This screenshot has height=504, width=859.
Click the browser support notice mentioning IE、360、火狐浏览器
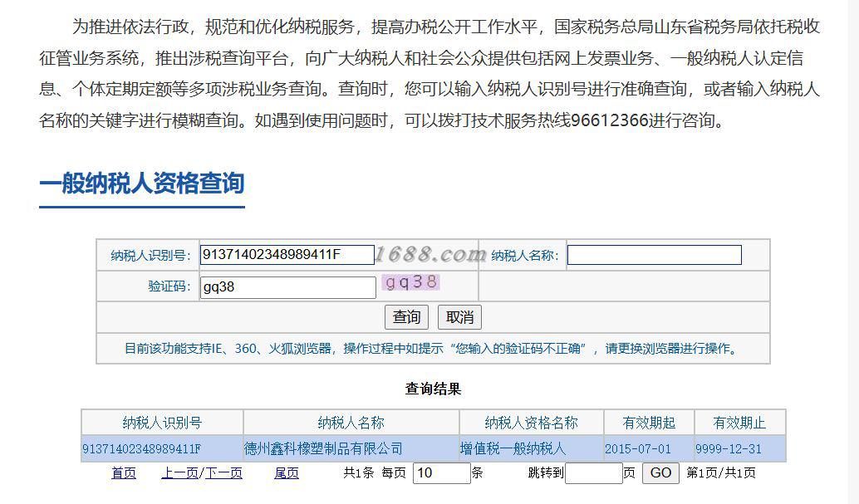pos(433,349)
